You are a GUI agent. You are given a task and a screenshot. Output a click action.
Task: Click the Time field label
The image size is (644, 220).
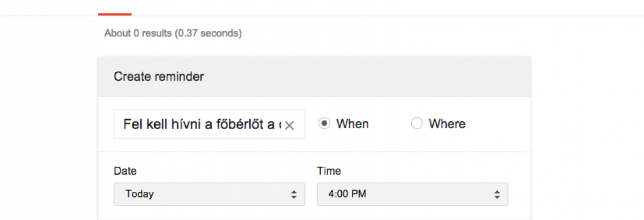click(329, 171)
